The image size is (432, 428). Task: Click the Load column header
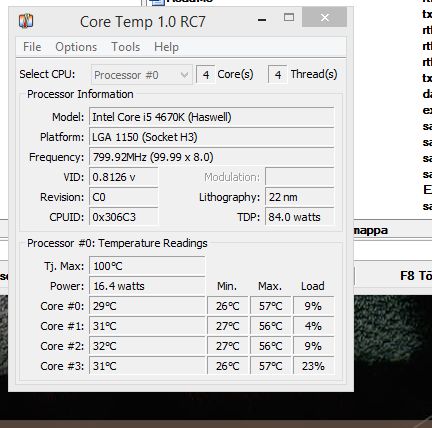[313, 286]
